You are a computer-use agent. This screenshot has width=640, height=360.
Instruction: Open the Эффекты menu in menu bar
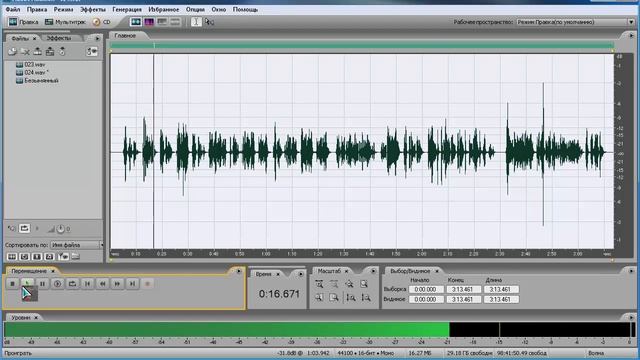tap(93, 9)
